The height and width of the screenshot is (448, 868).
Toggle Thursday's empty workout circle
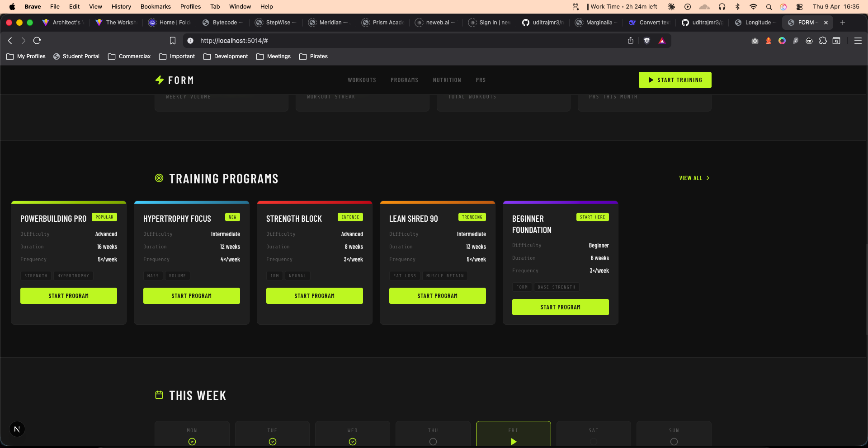point(433,441)
